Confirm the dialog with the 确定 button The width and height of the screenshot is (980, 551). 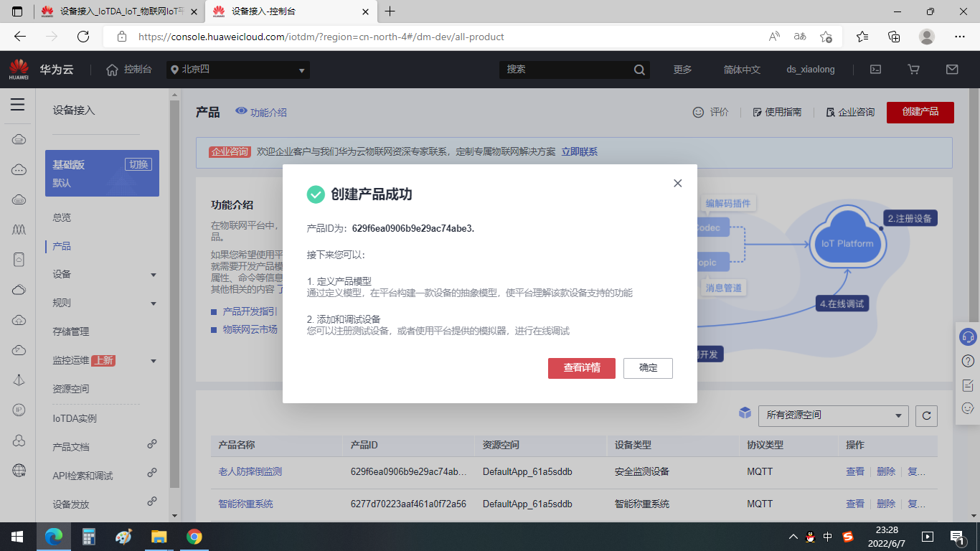click(649, 368)
